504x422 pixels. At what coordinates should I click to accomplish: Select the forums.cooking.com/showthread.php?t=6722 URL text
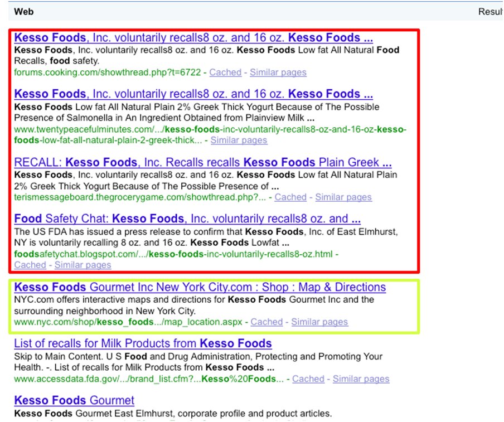point(108,72)
